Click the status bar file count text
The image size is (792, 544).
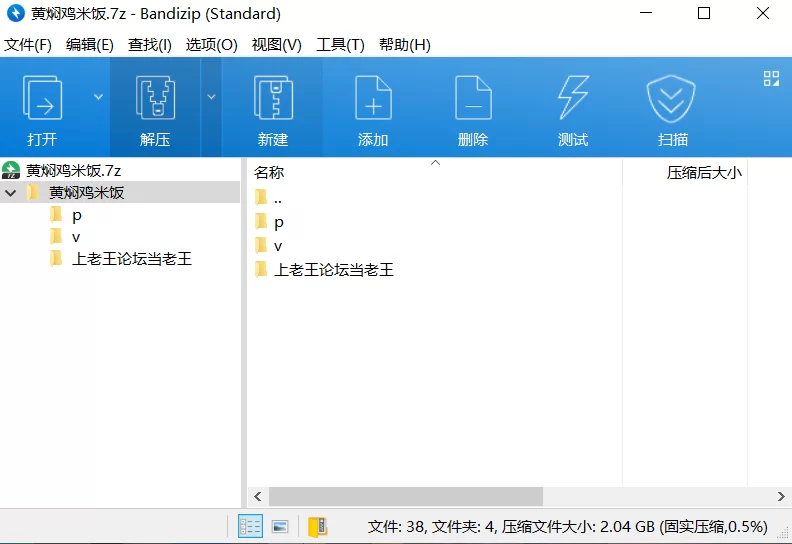[567, 527]
